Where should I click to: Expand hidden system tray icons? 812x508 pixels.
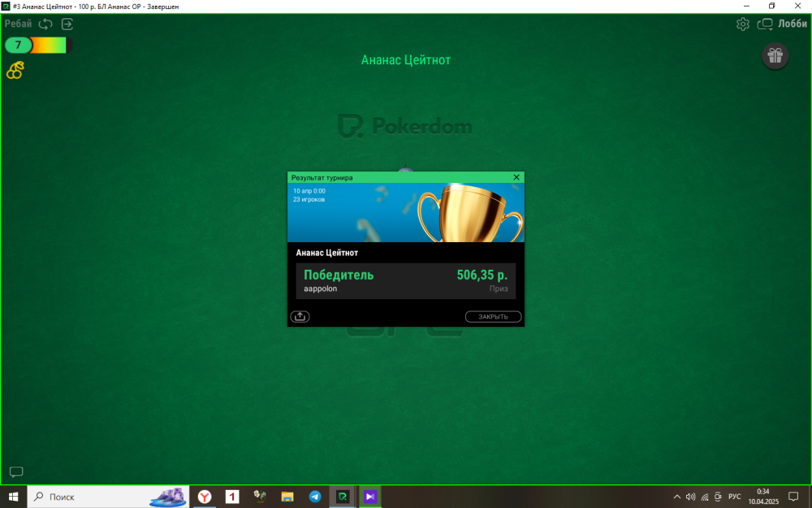677,497
